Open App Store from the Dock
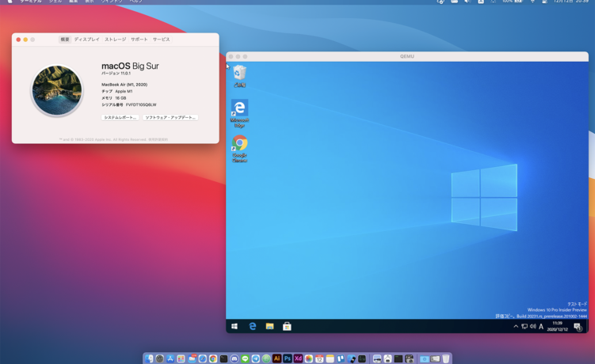The width and height of the screenshot is (595, 364). [170, 358]
